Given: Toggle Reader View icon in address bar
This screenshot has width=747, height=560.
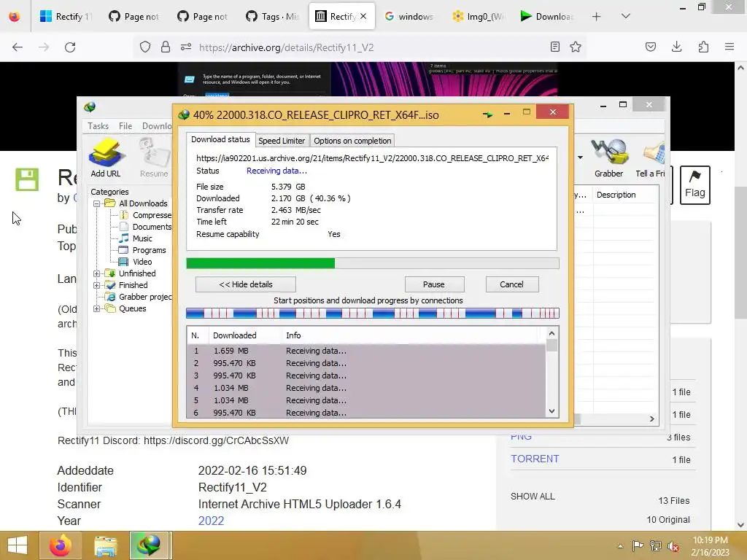Looking at the screenshot, I should (x=554, y=47).
